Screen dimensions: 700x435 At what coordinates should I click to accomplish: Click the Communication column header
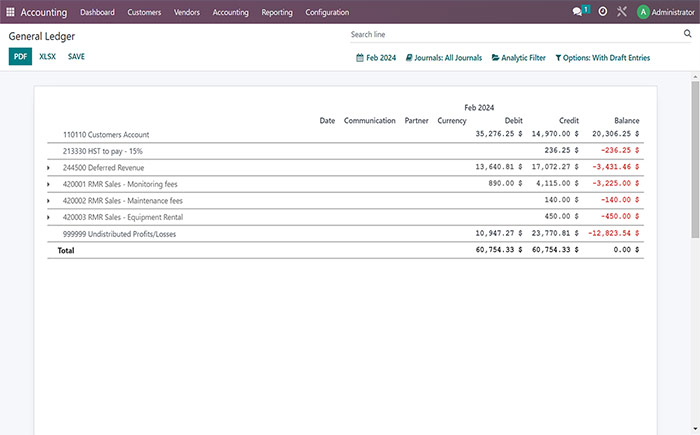pyautogui.click(x=370, y=121)
